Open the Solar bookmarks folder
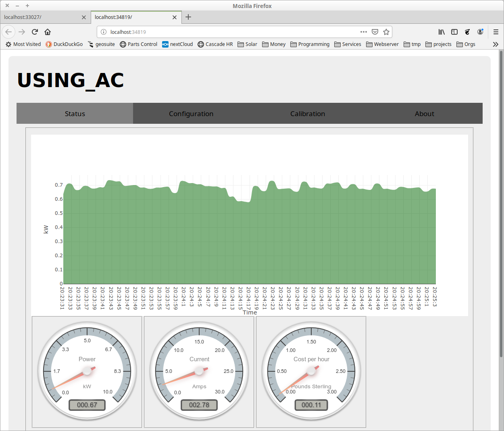This screenshot has width=504, height=431. click(x=247, y=44)
